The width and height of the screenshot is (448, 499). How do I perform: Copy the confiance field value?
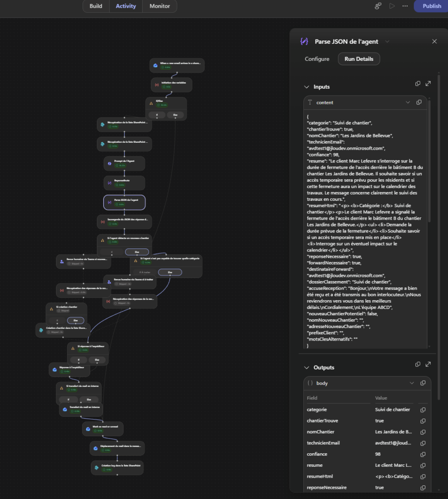click(x=423, y=455)
